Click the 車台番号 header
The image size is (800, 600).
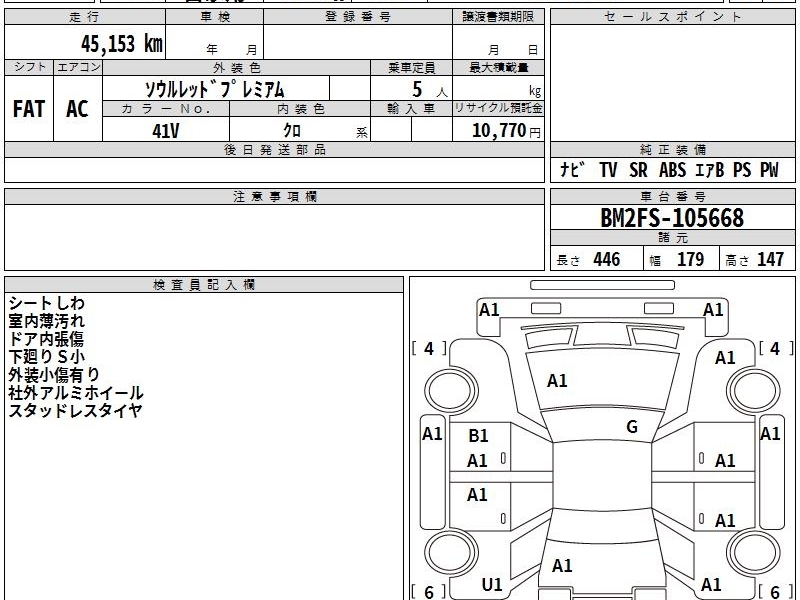[672, 196]
